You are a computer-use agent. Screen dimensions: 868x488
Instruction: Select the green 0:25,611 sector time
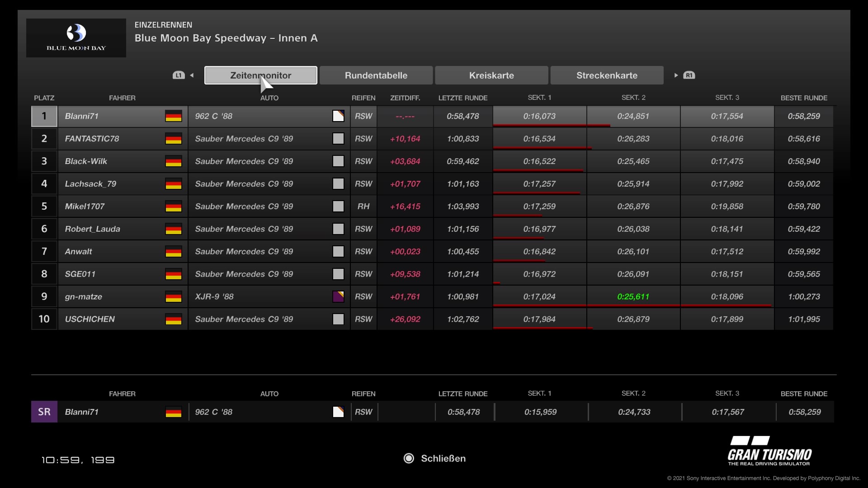(633, 297)
